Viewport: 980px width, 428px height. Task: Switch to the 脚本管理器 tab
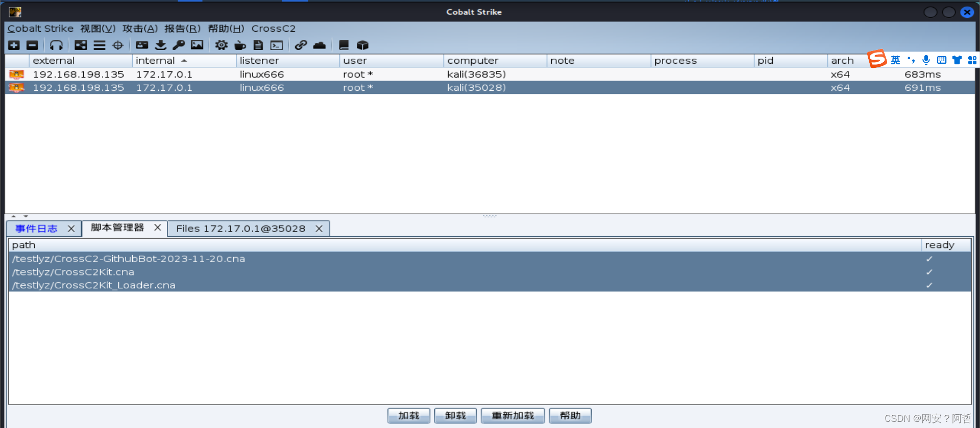[117, 228]
